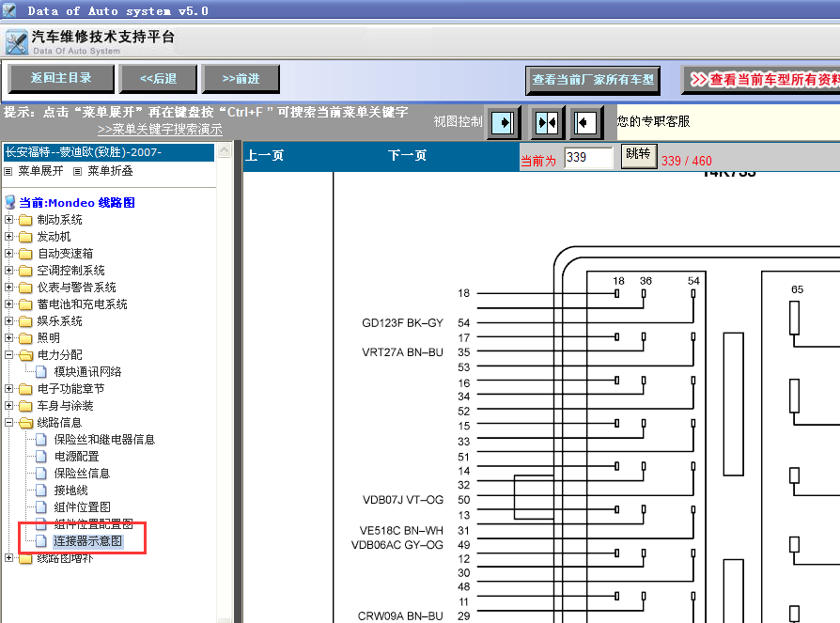Viewport: 840px width, 623px height.
Task: Select the 长安福特--蒙迪欧(致胜)-2007- header
Action: coord(109,152)
